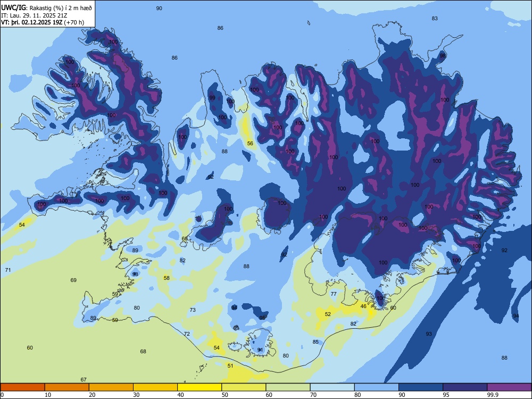The image size is (532, 399).
Task: Click the medium blue 80–90 legend swatch
Action: click(x=377, y=387)
